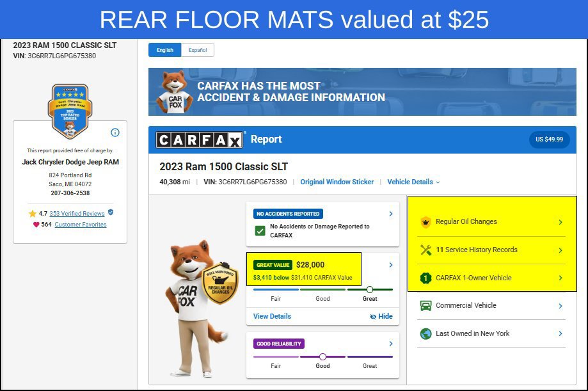This screenshot has width=588, height=391.
Task: Click the Jack Chrysler Dodge Jeep RAM name
Action: coord(70,162)
